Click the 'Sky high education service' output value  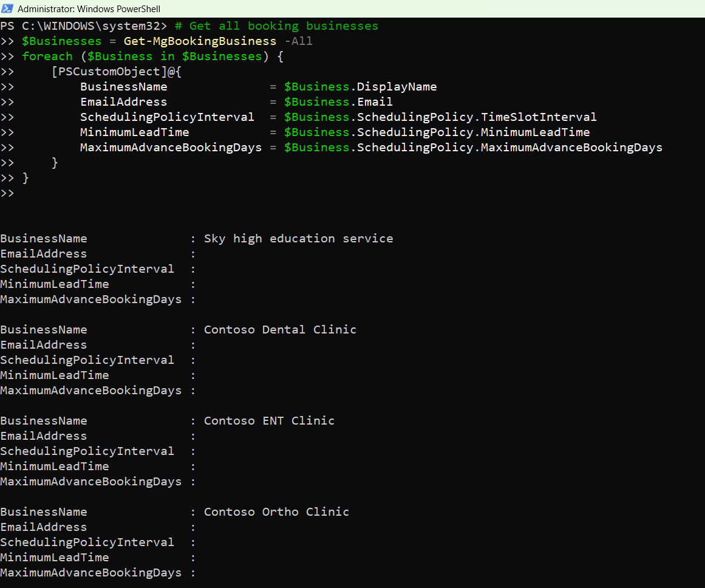[x=298, y=239]
